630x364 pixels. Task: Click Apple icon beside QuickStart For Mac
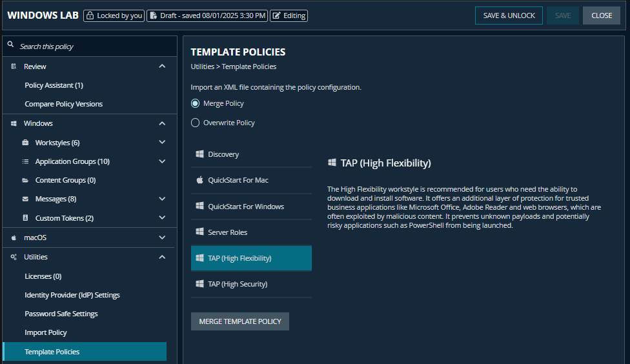pyautogui.click(x=199, y=179)
